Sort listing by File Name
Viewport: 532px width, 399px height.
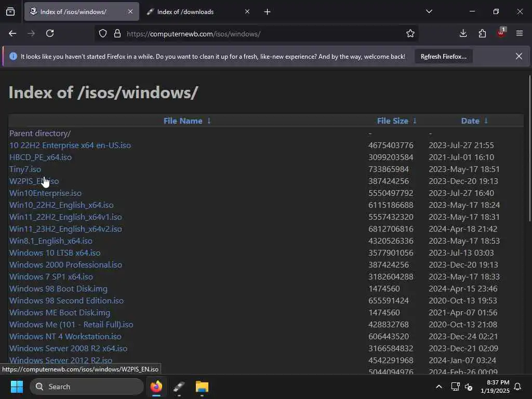pos(182,121)
